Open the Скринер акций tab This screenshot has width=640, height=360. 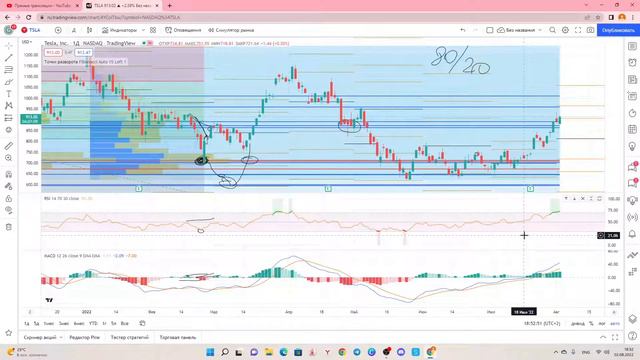click(x=40, y=338)
